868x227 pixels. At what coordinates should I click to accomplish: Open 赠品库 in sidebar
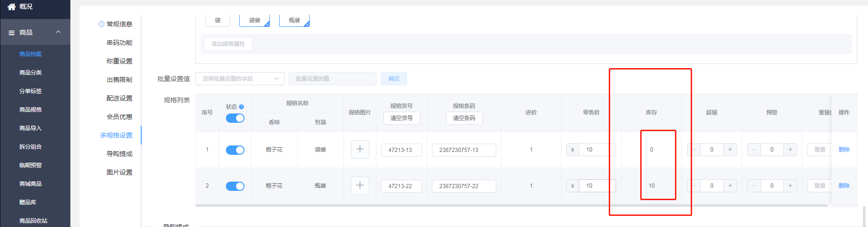pos(28,202)
